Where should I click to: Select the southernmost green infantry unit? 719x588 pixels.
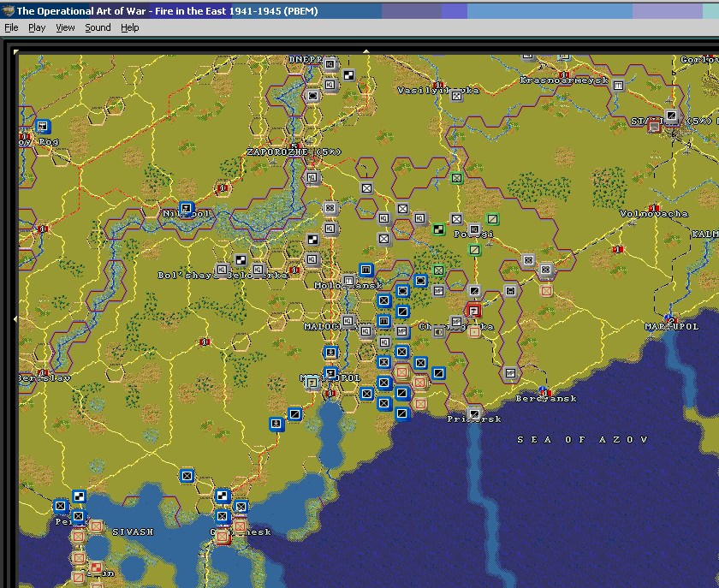(x=439, y=270)
